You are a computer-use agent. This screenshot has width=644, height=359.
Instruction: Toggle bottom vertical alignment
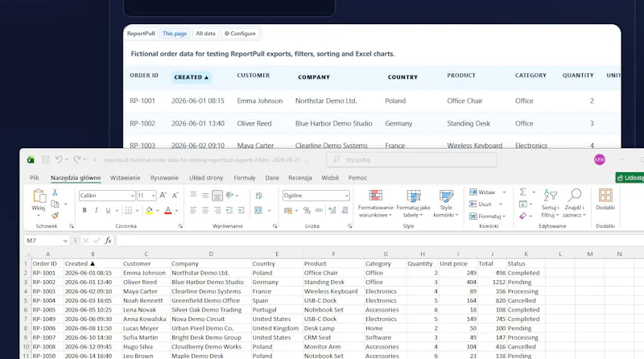pyautogui.click(x=217, y=196)
